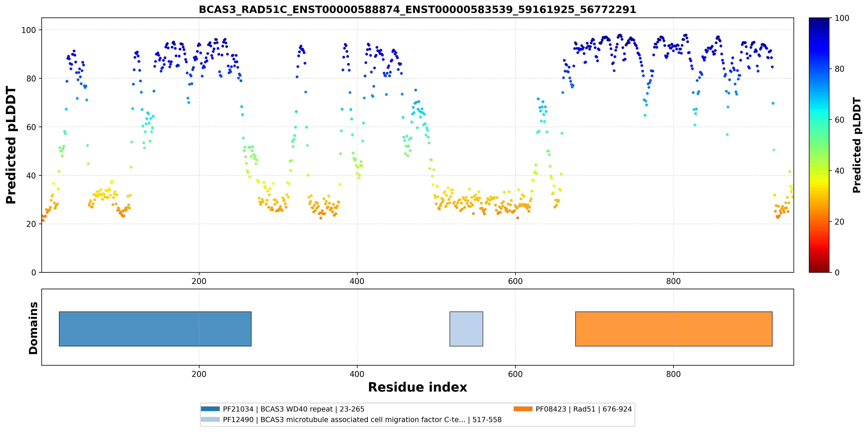Click the 600 tick label under the domain plot
Viewport: 868px width, 432px height.
515,374
